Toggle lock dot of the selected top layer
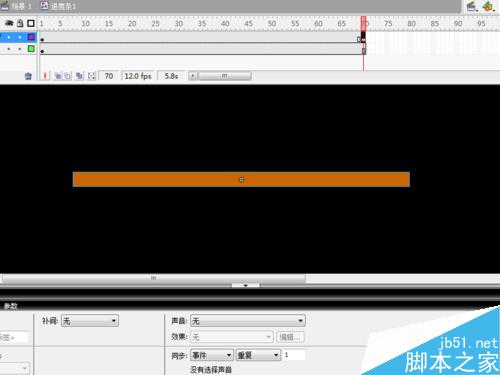 click(x=20, y=37)
